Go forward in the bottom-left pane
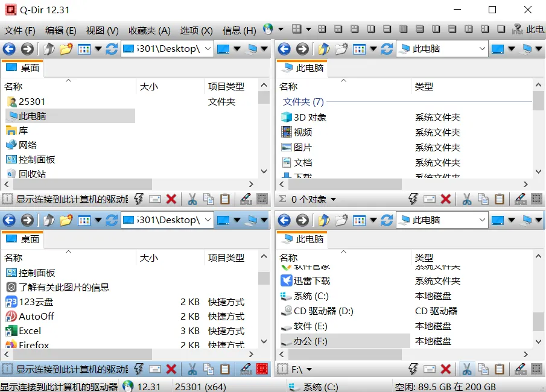 (x=27, y=220)
